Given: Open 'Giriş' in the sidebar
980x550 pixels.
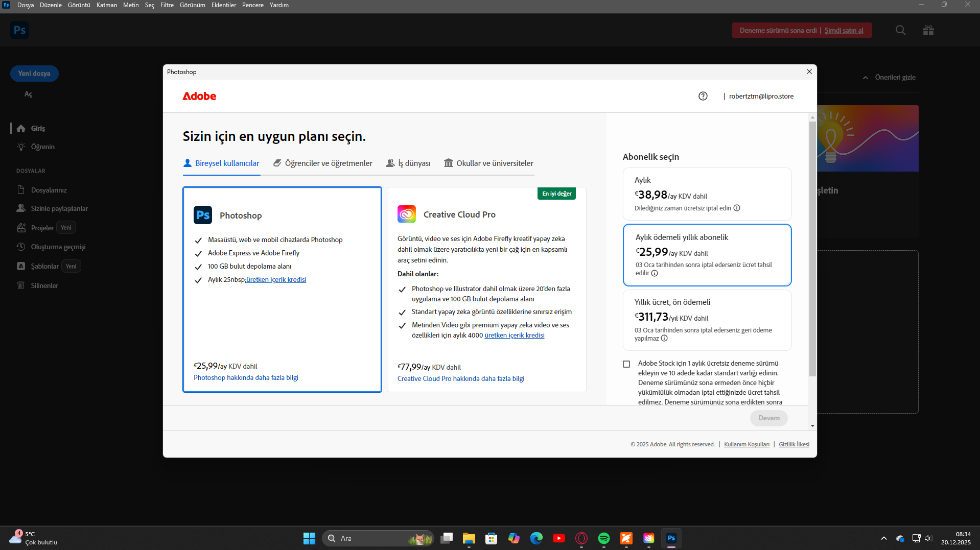Looking at the screenshot, I should click(x=38, y=129).
